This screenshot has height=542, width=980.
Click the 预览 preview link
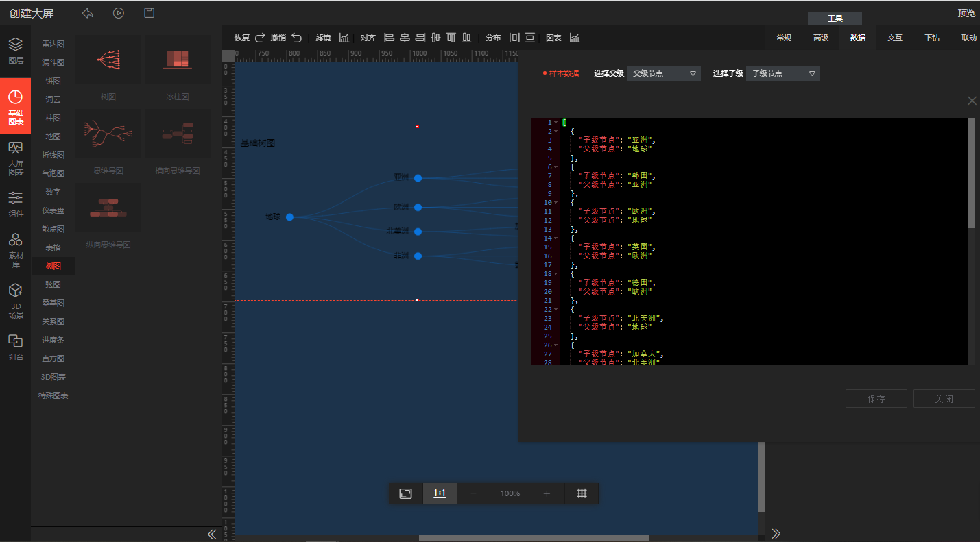coord(966,13)
